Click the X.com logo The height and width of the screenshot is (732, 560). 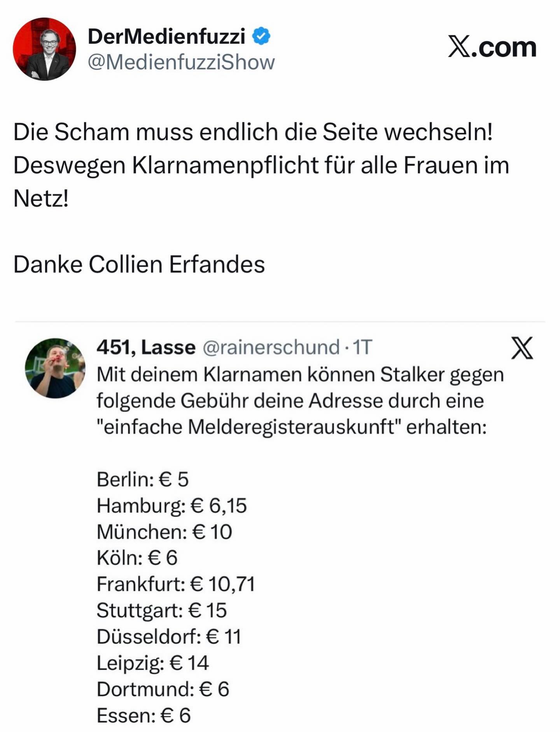tap(492, 47)
